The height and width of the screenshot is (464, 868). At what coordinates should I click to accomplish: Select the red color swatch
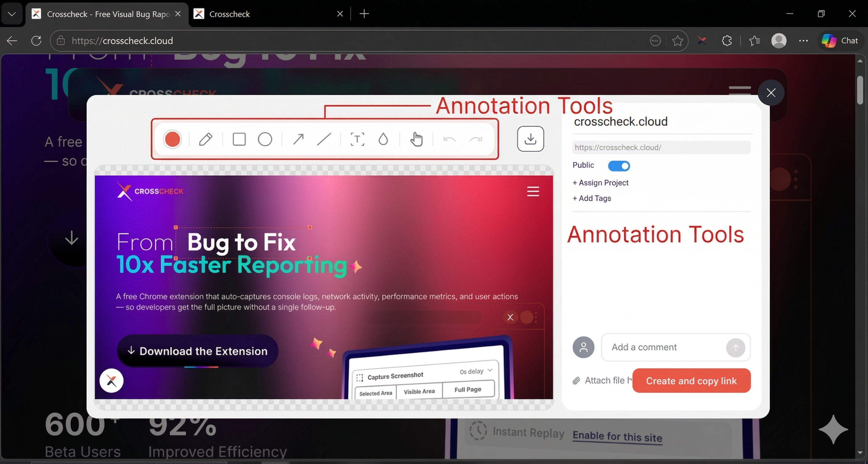(173, 139)
